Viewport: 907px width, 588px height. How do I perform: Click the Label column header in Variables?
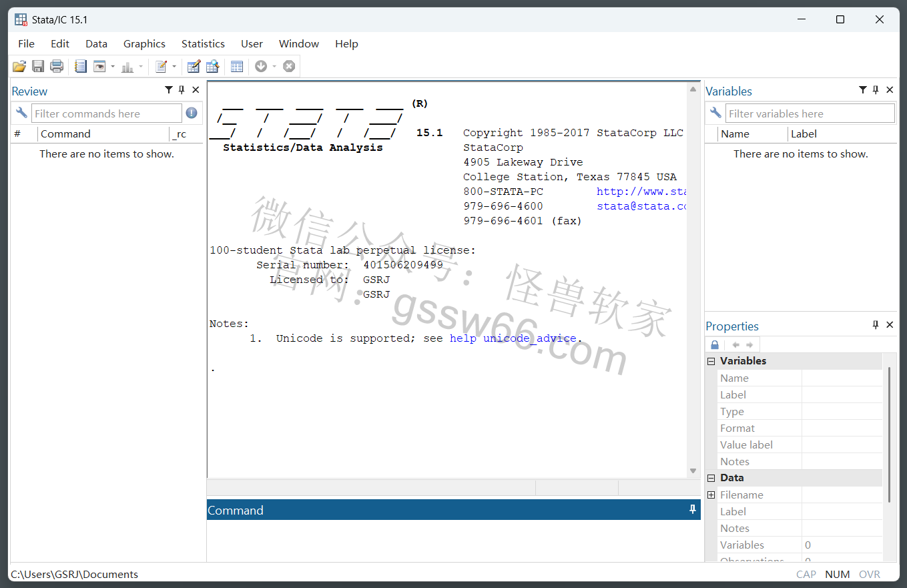[x=842, y=133]
